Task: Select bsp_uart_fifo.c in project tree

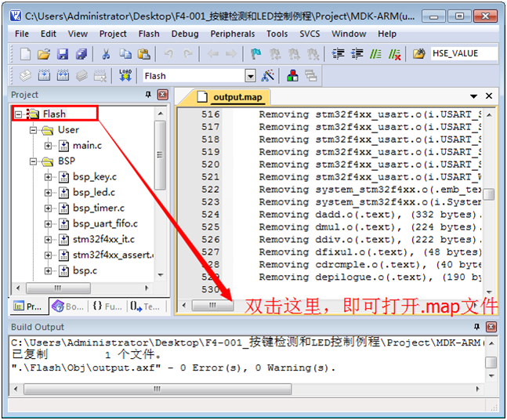Action: pyautogui.click(x=105, y=224)
